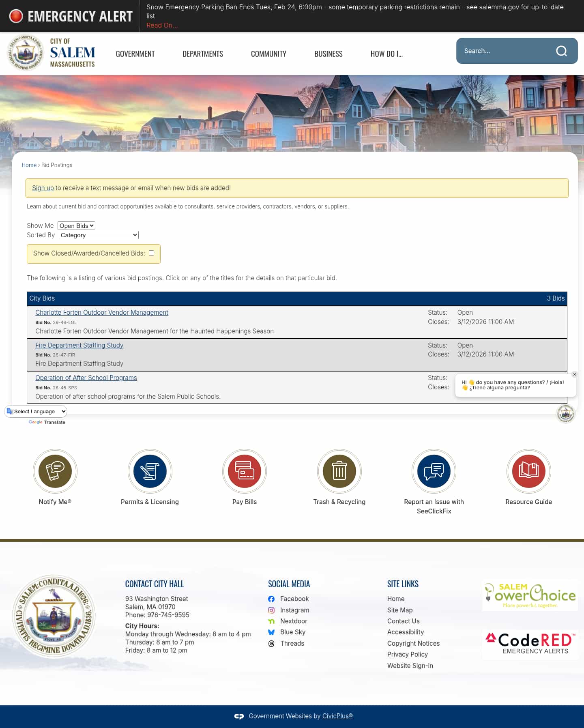Open the Community menu
The width and height of the screenshot is (584, 728).
click(268, 54)
